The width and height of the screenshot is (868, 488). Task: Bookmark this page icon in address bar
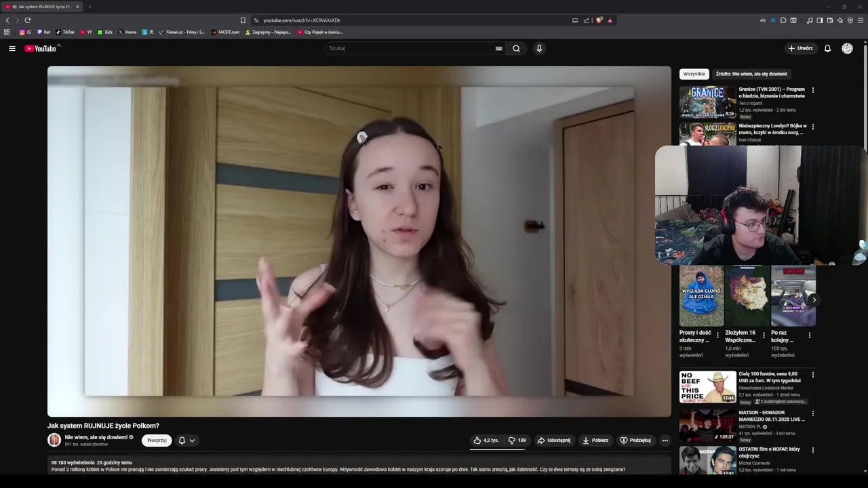(x=243, y=20)
